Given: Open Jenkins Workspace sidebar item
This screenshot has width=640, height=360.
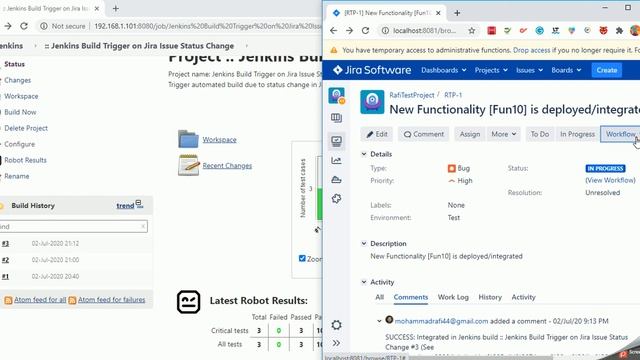Looking at the screenshot, I should click(21, 96).
